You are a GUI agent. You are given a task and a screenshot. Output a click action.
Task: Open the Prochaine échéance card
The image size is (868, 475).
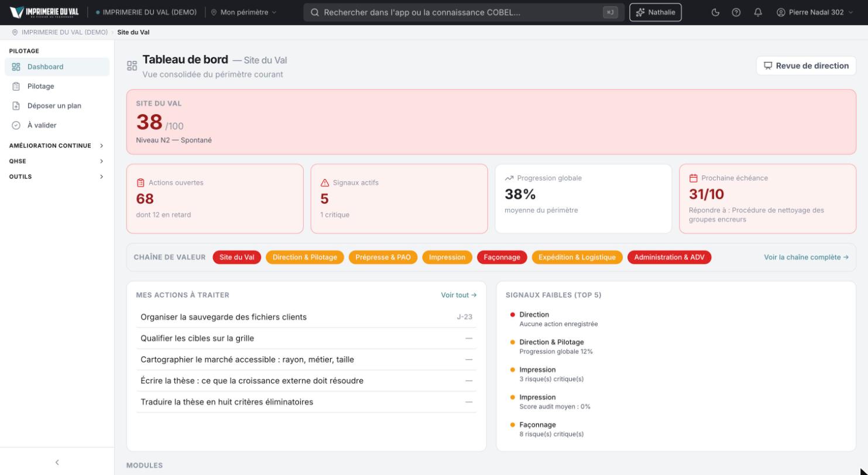(768, 199)
